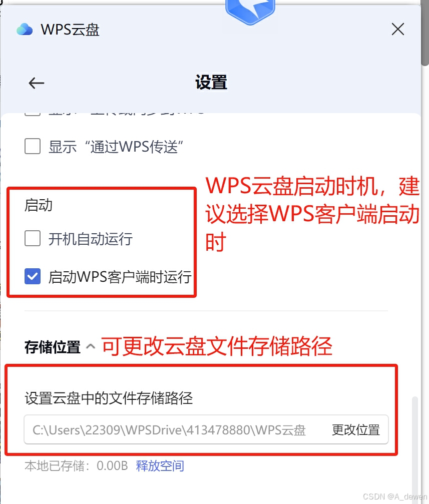Check the 开机自动运行 option
This screenshot has height=504, width=429.
pyautogui.click(x=33, y=239)
